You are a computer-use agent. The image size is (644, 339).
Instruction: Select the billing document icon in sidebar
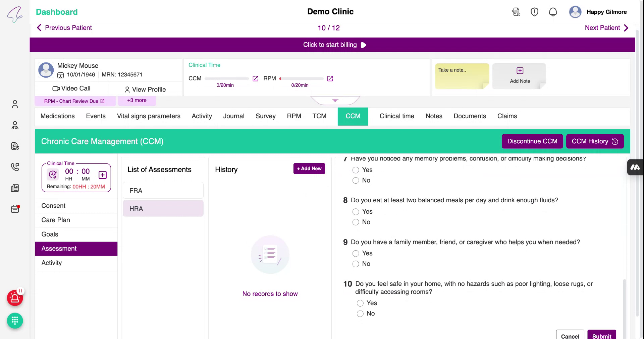[15, 146]
